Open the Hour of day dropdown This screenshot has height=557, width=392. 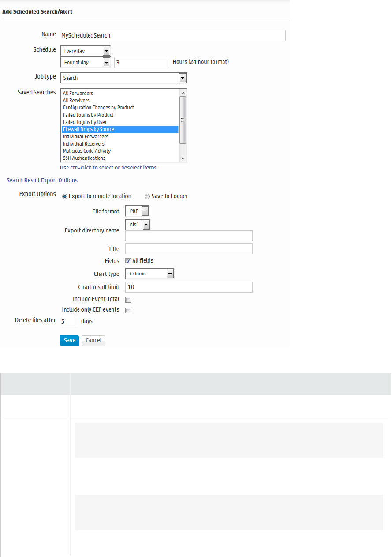point(85,62)
